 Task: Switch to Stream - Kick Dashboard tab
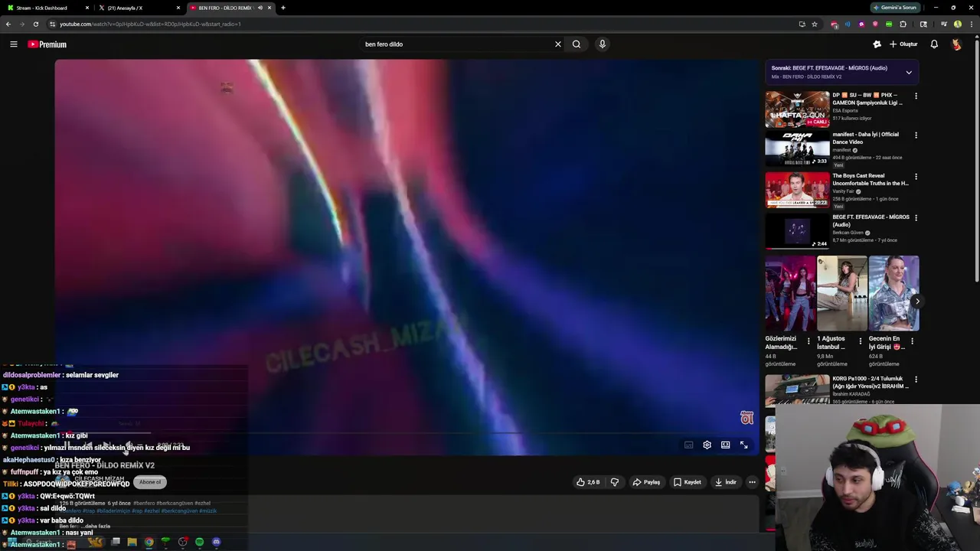[46, 8]
